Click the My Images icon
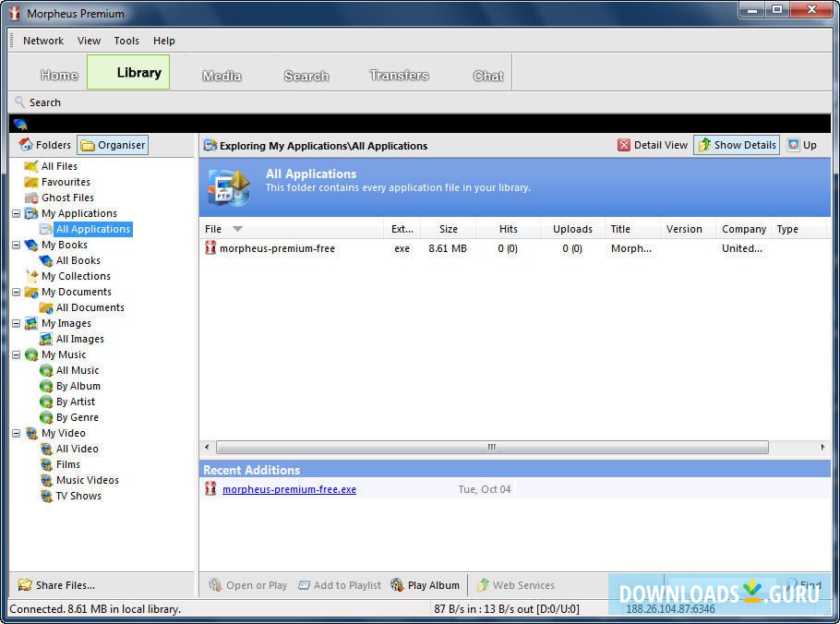 click(31, 323)
